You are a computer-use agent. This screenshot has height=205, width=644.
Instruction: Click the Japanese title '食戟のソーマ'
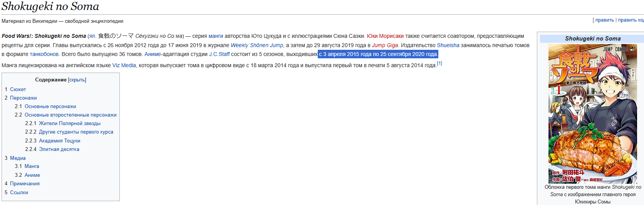pos(116,36)
